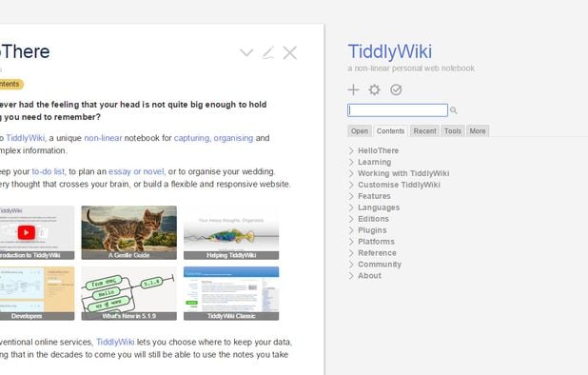Open the 'non-linear' hyperlink
The height and width of the screenshot is (375, 588).
point(103,138)
